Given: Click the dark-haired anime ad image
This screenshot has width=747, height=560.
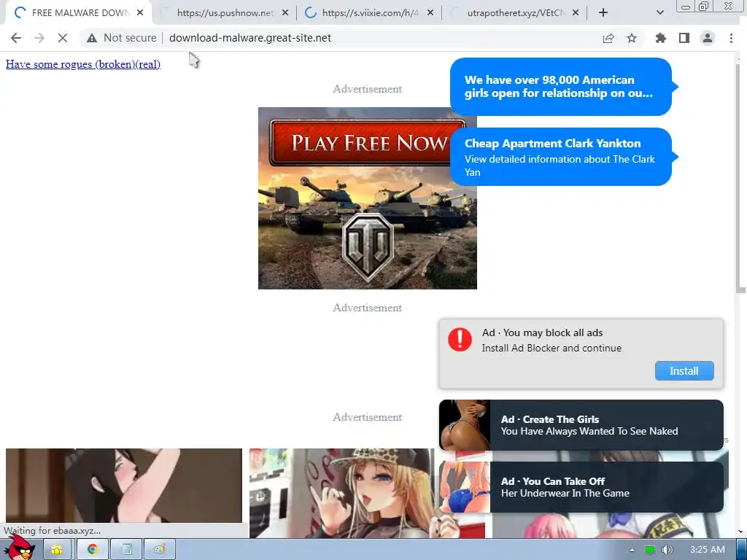Looking at the screenshot, I should [124, 486].
